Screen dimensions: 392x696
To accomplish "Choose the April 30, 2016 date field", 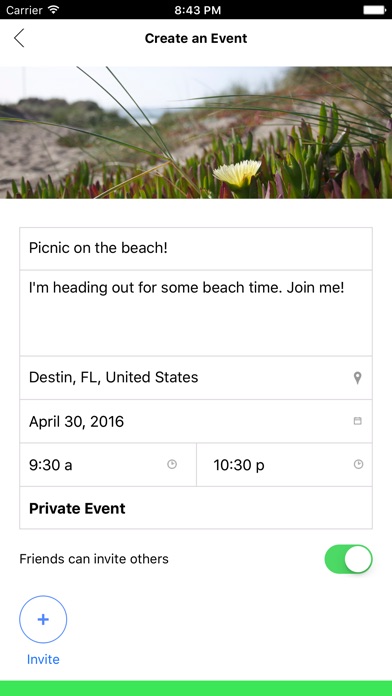I will pyautogui.click(x=196, y=421).
